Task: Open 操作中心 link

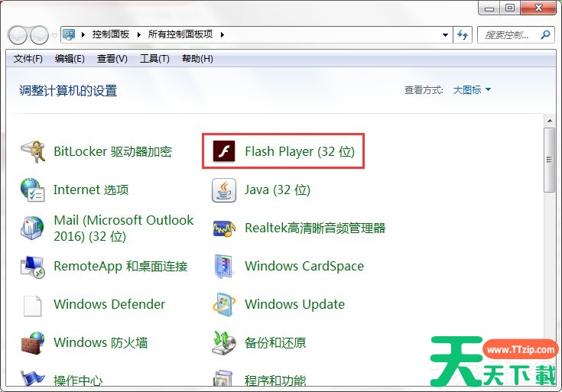Action: tap(78, 381)
